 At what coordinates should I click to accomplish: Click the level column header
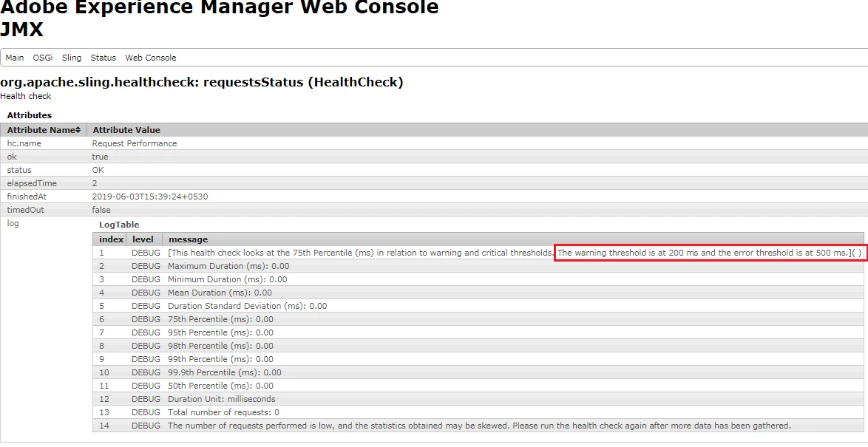point(143,239)
